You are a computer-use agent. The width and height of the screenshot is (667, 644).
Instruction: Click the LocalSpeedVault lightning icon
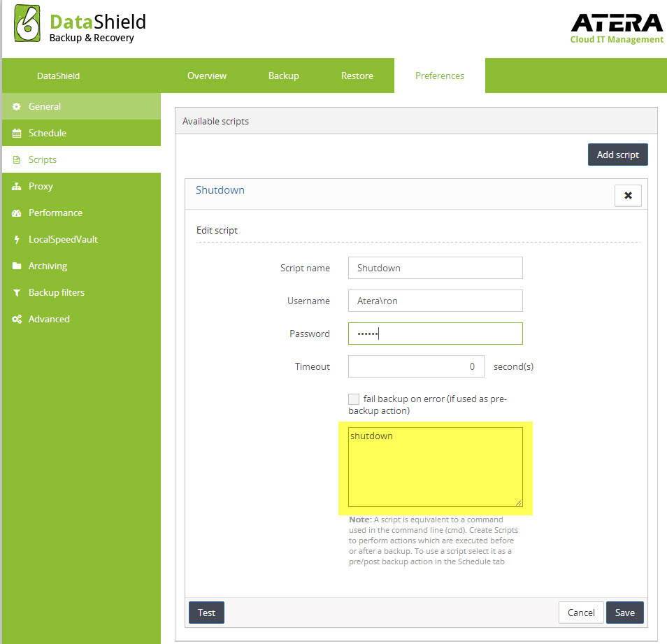pyautogui.click(x=15, y=239)
